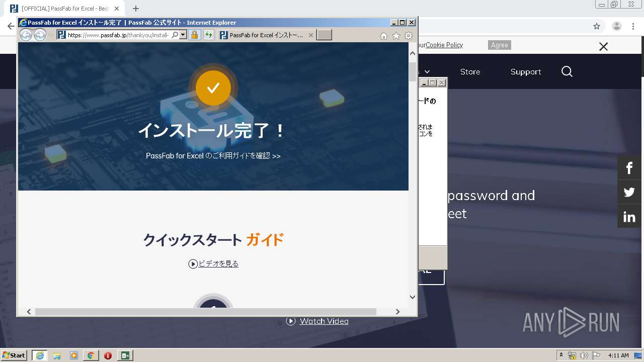This screenshot has width=644, height=362.
Task: Open the IE Favorites star
Action: pyautogui.click(x=396, y=36)
